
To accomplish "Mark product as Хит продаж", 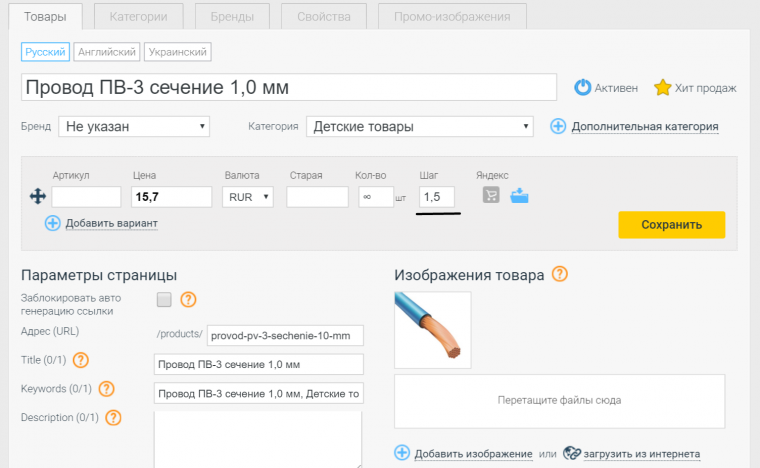I will pos(662,88).
